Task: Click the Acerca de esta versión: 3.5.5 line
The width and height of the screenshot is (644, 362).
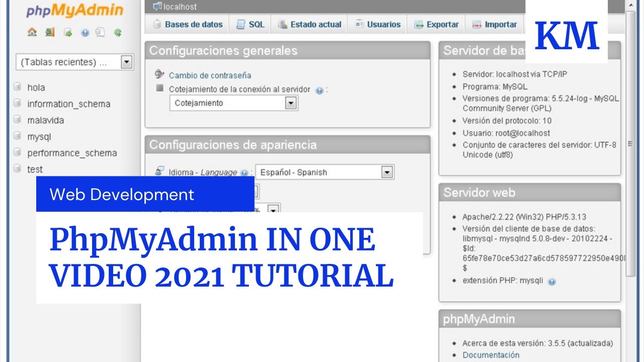Action: (537, 343)
